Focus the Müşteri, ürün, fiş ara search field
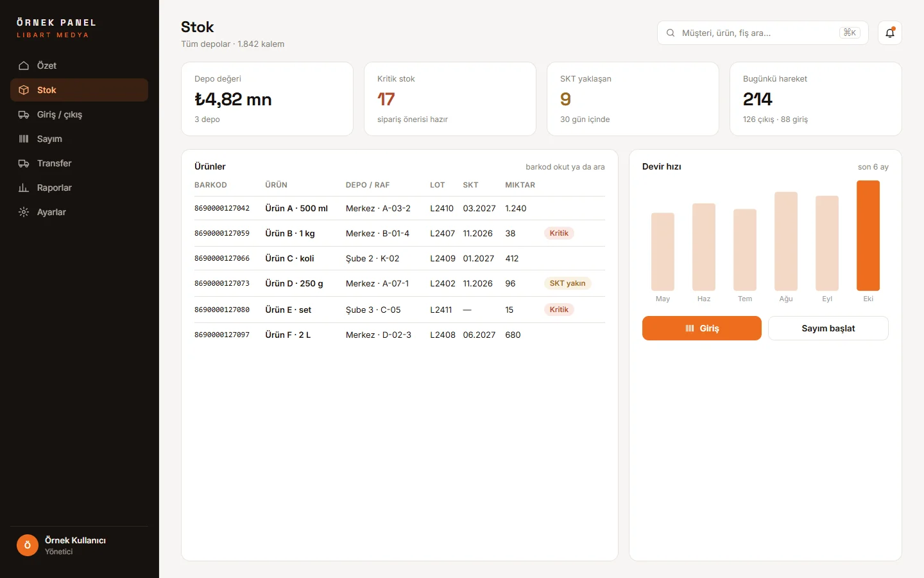Screen dimensions: 924x578 pyautogui.click(x=763, y=33)
